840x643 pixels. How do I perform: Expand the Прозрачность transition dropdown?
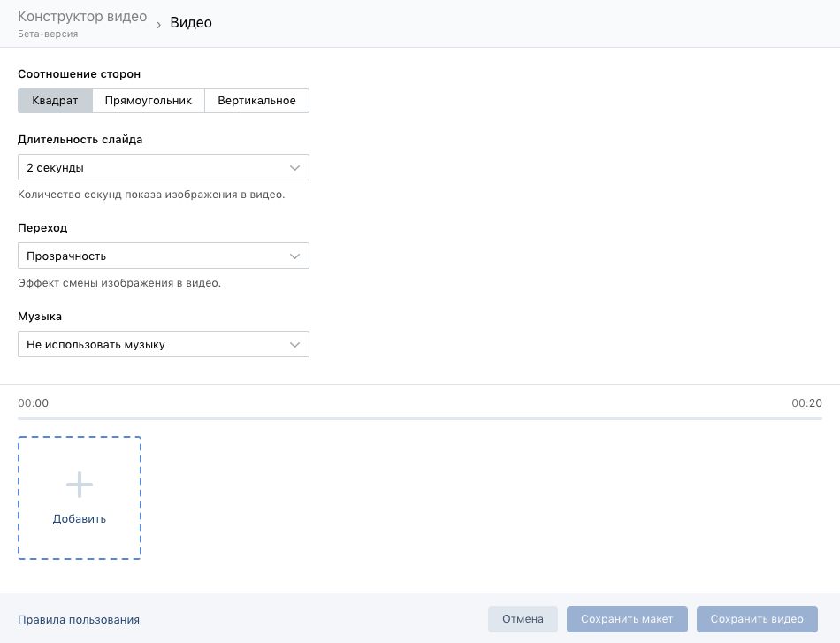click(x=155, y=256)
